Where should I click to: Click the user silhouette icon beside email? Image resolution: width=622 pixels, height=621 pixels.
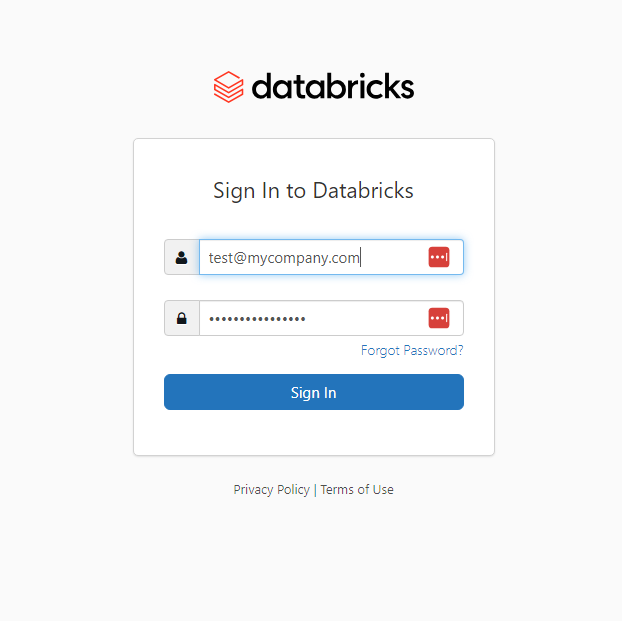[x=182, y=257]
